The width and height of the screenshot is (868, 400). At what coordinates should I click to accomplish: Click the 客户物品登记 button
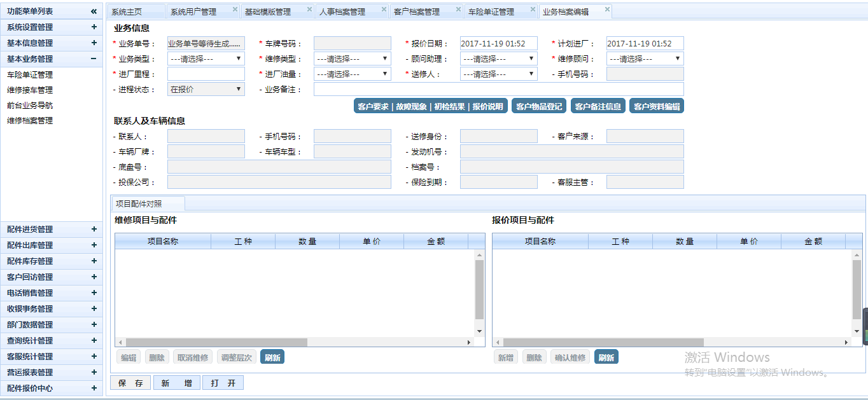(x=539, y=106)
